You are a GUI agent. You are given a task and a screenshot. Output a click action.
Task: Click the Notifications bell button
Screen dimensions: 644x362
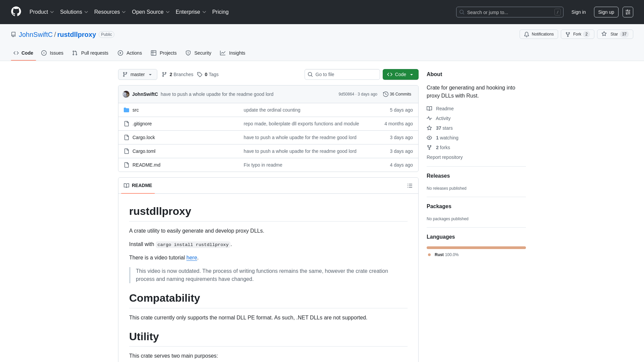(x=539, y=34)
